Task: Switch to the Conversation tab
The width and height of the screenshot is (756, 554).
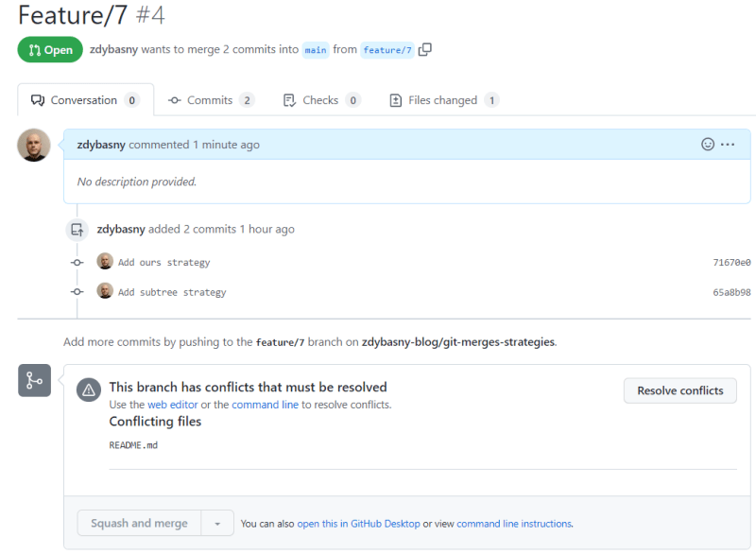Action: [85, 100]
